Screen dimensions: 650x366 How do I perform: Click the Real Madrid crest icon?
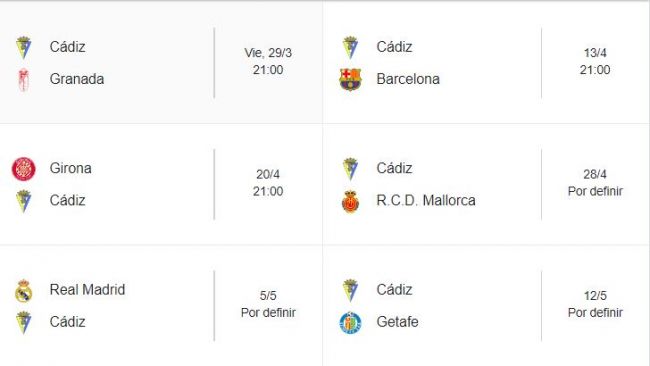24,291
